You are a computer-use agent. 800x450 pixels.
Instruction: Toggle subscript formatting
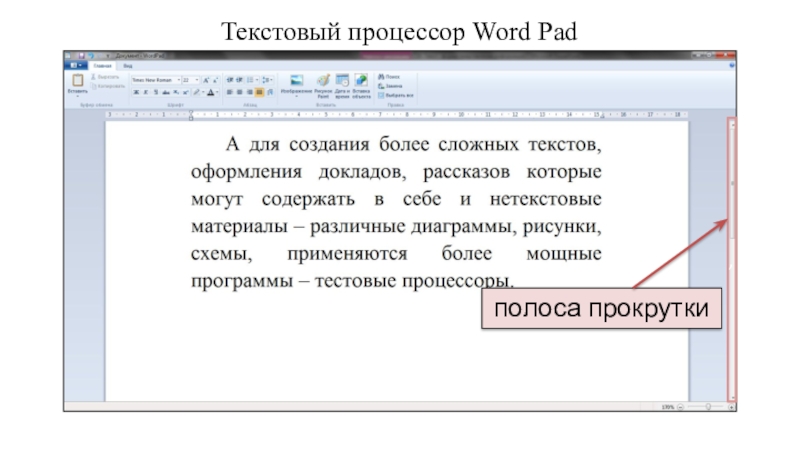pos(176,92)
